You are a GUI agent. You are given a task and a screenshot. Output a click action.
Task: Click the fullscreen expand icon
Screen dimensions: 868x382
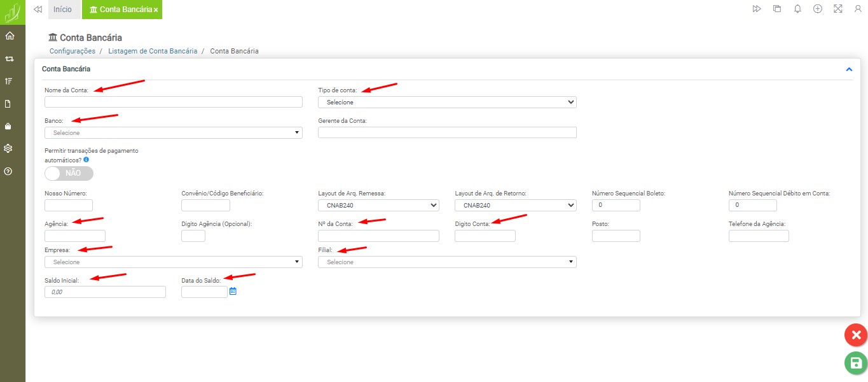pos(837,9)
